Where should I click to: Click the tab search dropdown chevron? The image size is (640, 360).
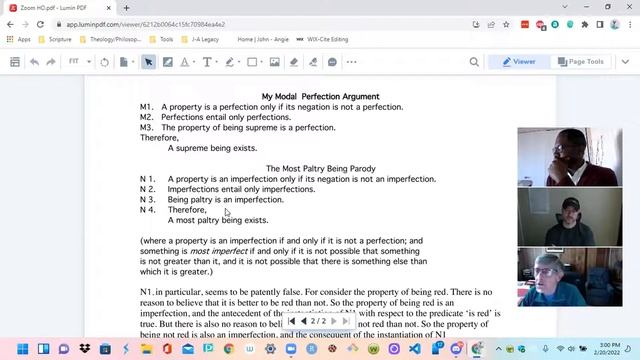[565, 7]
